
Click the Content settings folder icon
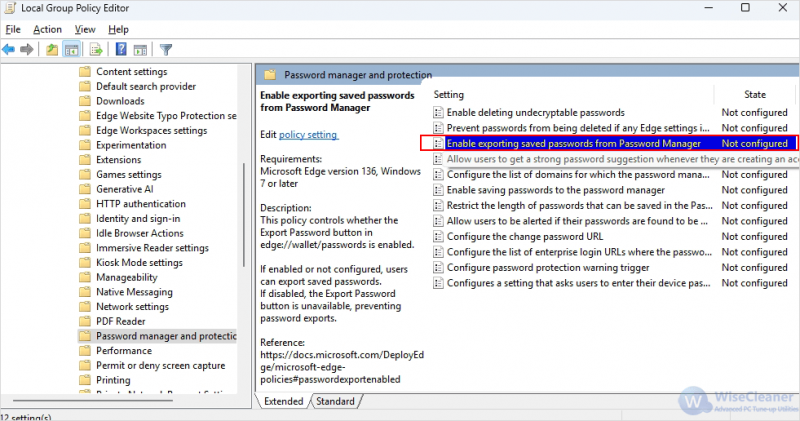[85, 71]
